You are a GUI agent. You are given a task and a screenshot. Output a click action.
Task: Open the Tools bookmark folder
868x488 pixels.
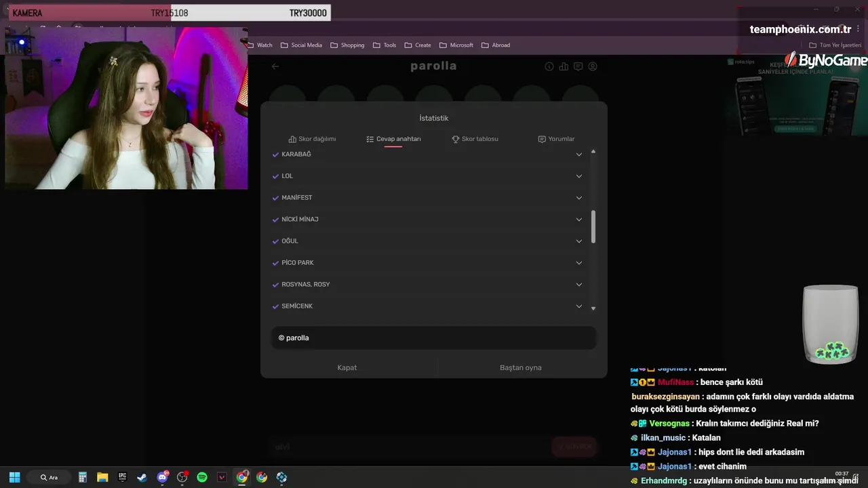pyautogui.click(x=384, y=45)
